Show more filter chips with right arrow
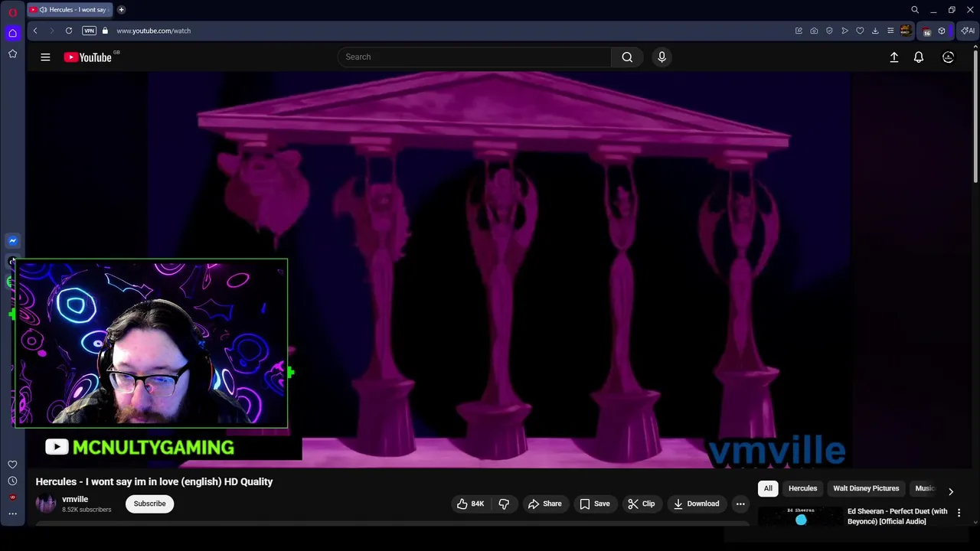The image size is (980, 551). click(951, 491)
